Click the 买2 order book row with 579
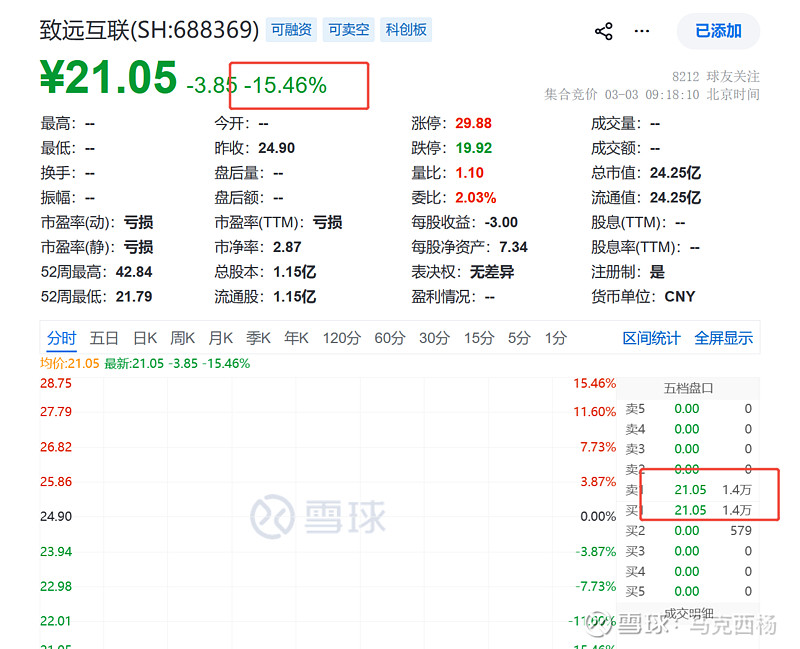The height and width of the screenshot is (649, 800). click(x=689, y=531)
